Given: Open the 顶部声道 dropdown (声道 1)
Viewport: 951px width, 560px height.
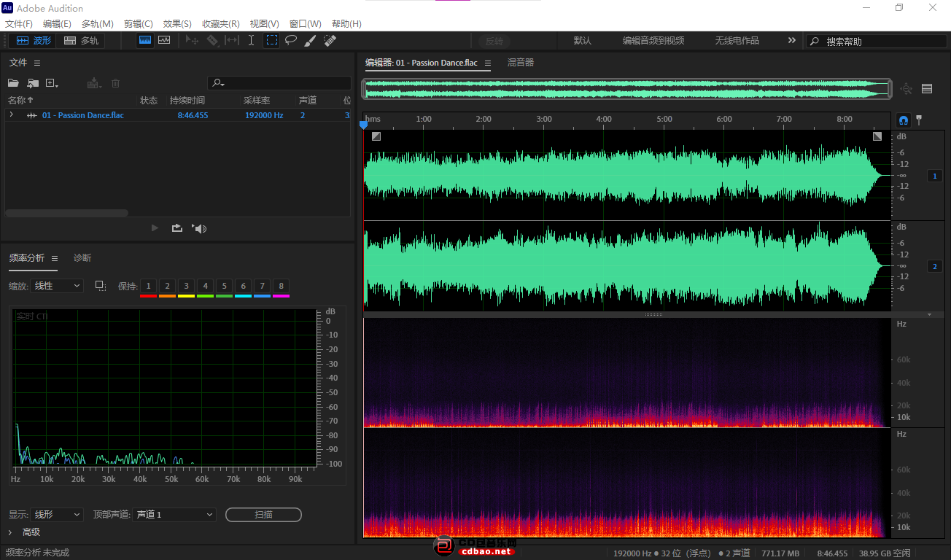Looking at the screenshot, I should pyautogui.click(x=175, y=515).
